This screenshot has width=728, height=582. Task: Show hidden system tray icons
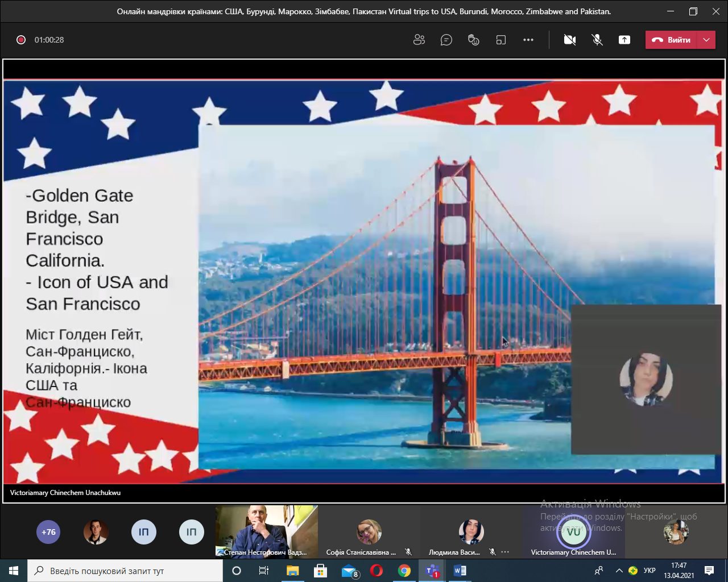pos(619,571)
